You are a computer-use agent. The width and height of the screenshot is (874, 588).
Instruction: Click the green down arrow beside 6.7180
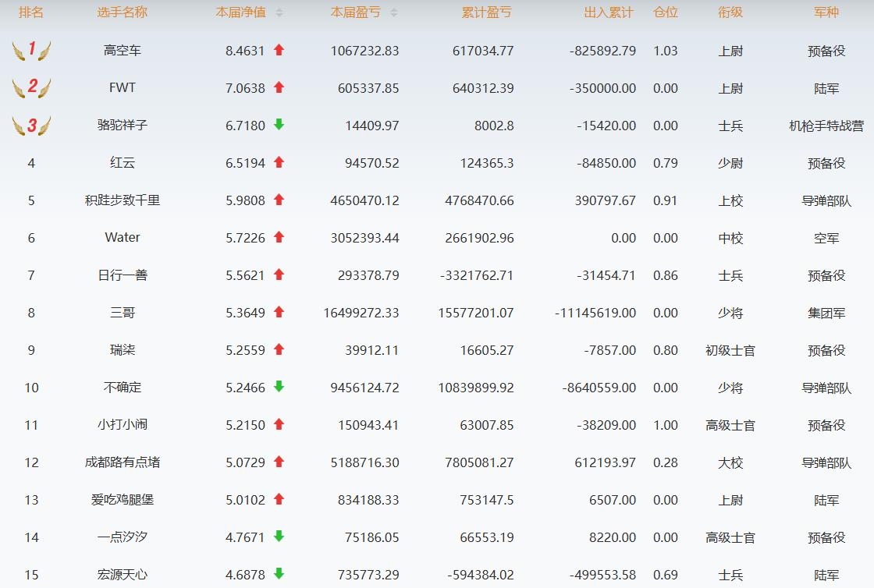[279, 125]
